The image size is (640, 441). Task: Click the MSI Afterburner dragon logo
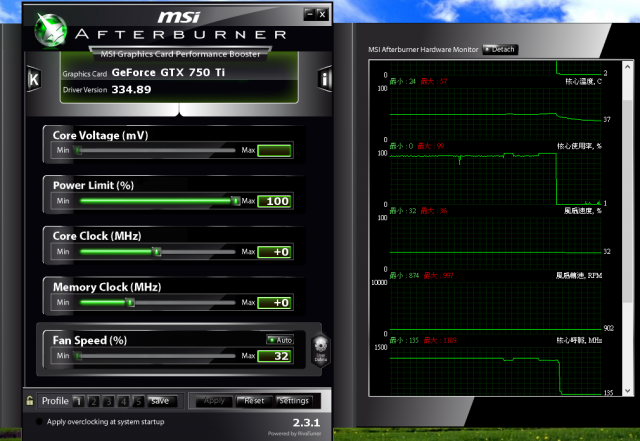pyautogui.click(x=51, y=30)
